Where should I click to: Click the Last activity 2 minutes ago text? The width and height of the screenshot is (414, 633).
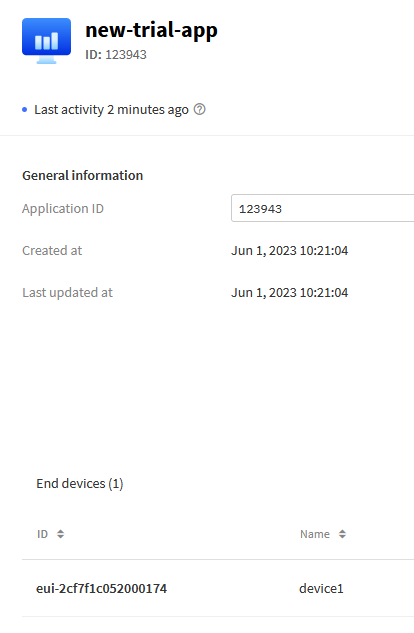pos(111,109)
